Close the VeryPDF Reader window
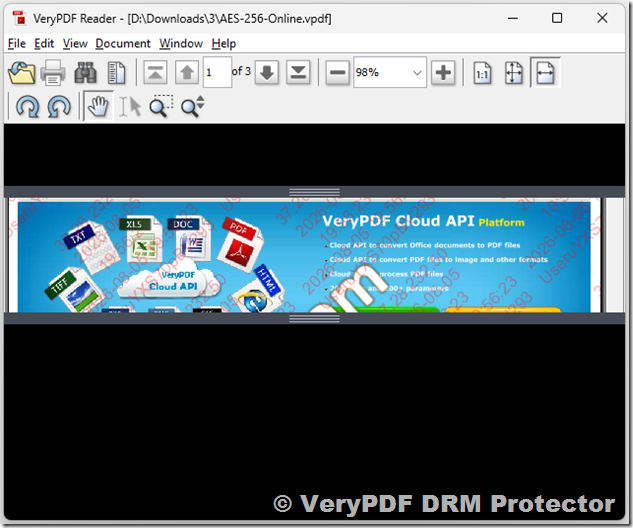The height and width of the screenshot is (528, 633). point(602,18)
